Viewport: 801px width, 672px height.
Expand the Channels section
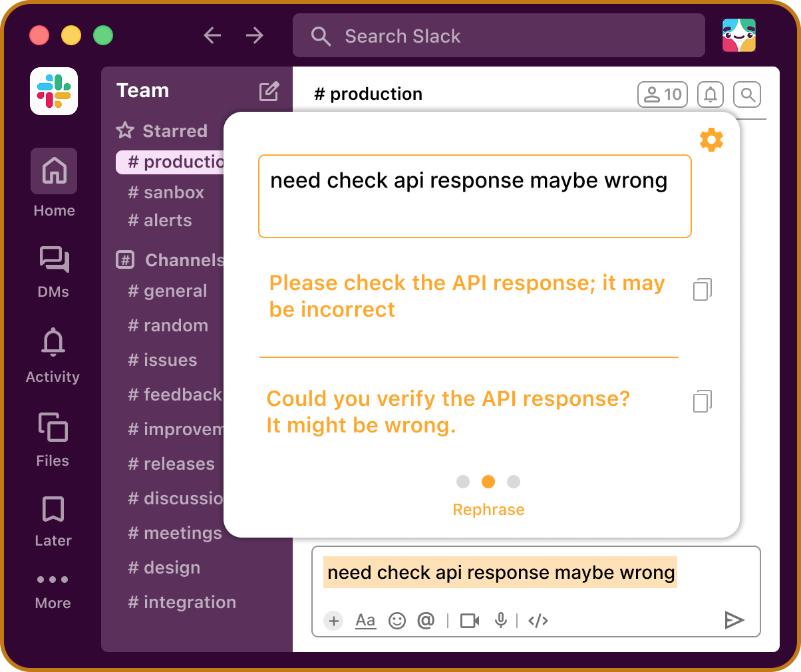170,259
